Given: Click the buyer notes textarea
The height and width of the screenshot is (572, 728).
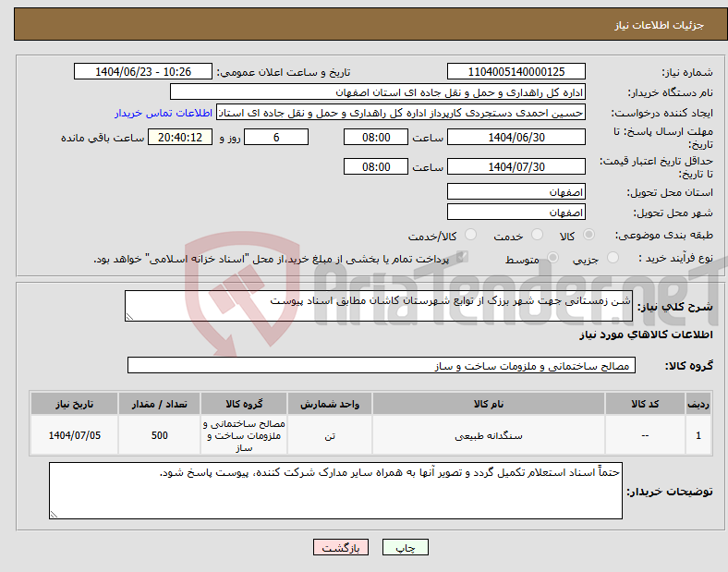Looking at the screenshot, I should 335,491.
